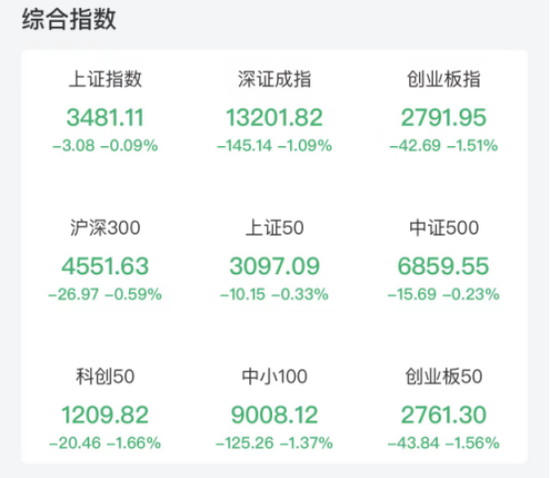Click the 4551.63 price figure
550x478 pixels.
pos(105,266)
